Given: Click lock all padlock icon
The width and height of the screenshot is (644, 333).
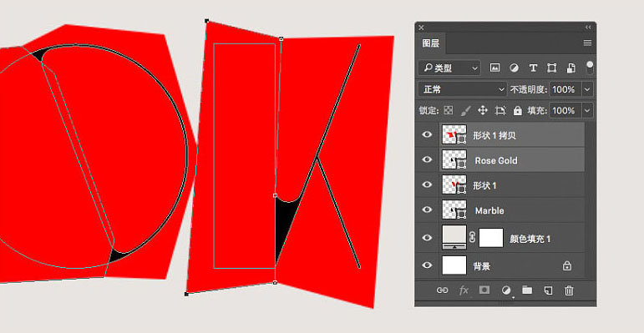Looking at the screenshot, I should (518, 110).
